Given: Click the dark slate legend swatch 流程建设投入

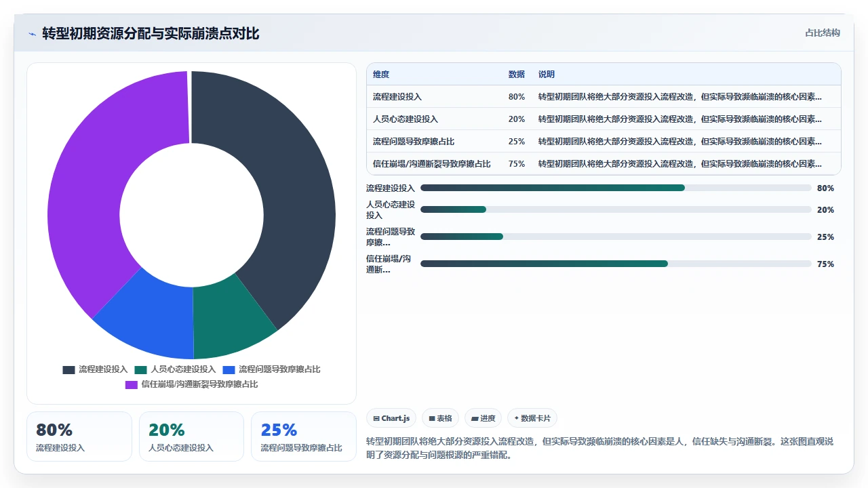Looking at the screenshot, I should pos(68,369).
